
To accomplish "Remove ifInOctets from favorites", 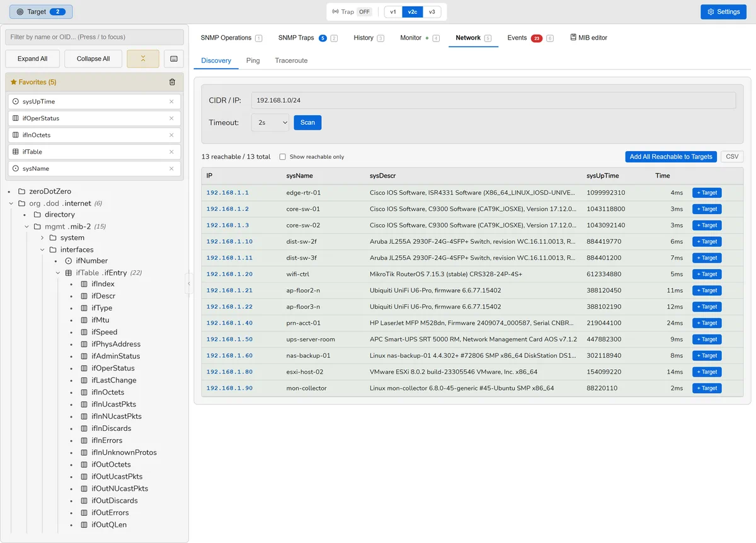I will (171, 135).
